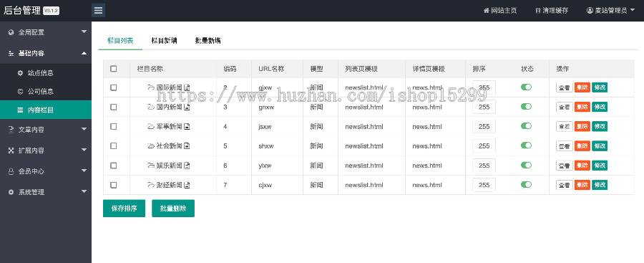This screenshot has width=644, height=263.
Task: Click the folder icon before 国内新闻
Action: tap(151, 107)
